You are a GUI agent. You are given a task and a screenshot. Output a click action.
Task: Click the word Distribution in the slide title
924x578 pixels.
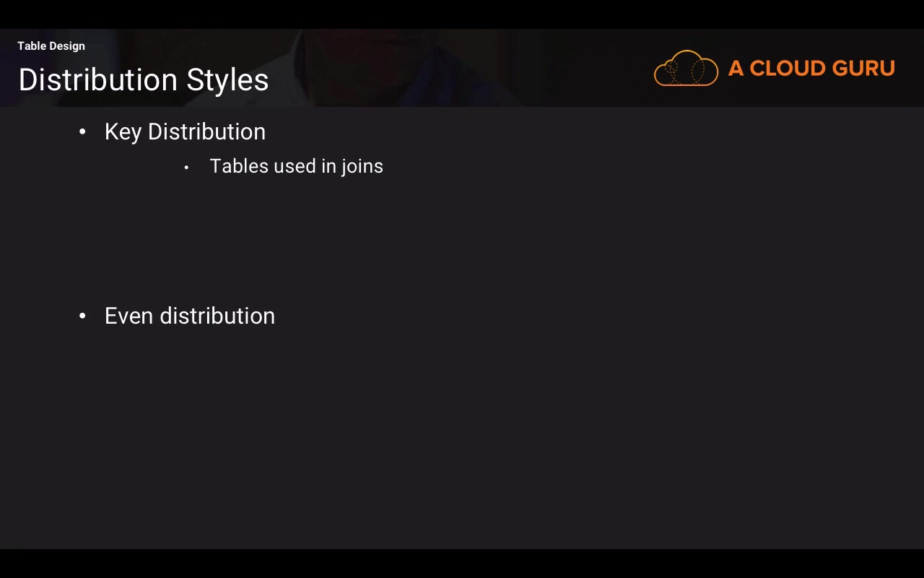[98, 80]
